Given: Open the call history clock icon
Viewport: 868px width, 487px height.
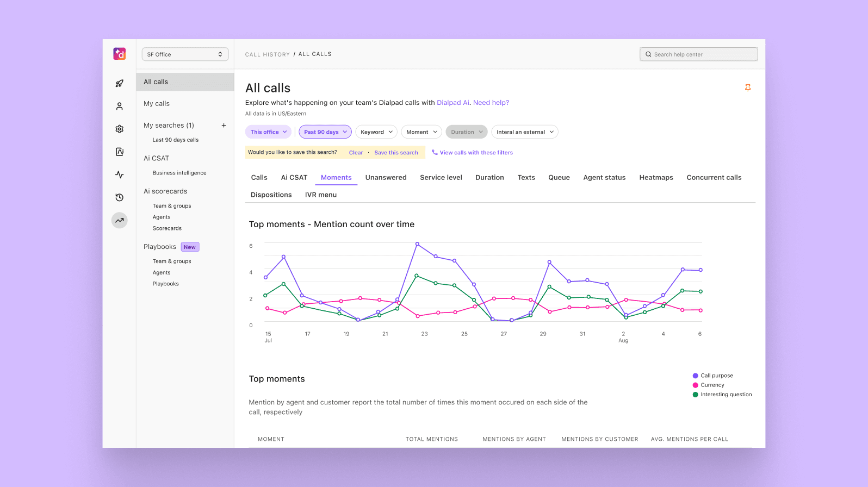Looking at the screenshot, I should click(x=119, y=198).
